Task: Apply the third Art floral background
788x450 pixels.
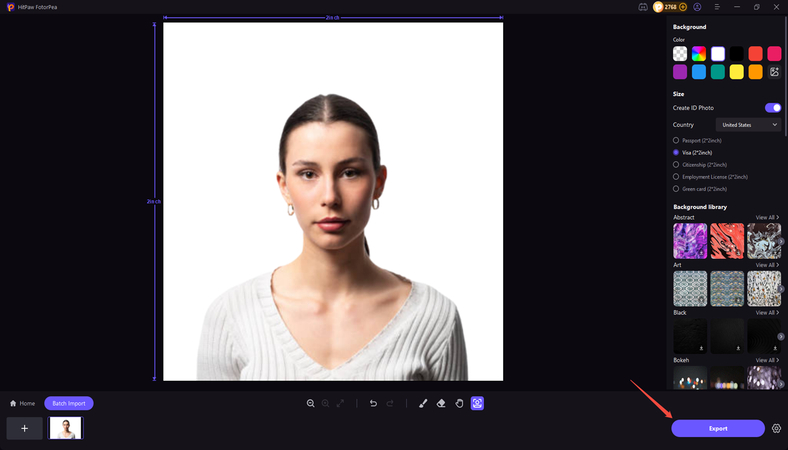Action: (x=764, y=289)
